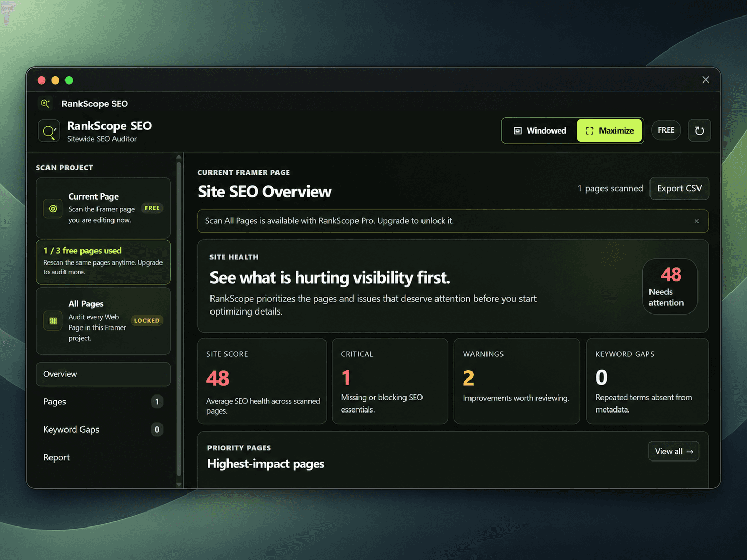
Task: Open the Report section
Action: 103,457
